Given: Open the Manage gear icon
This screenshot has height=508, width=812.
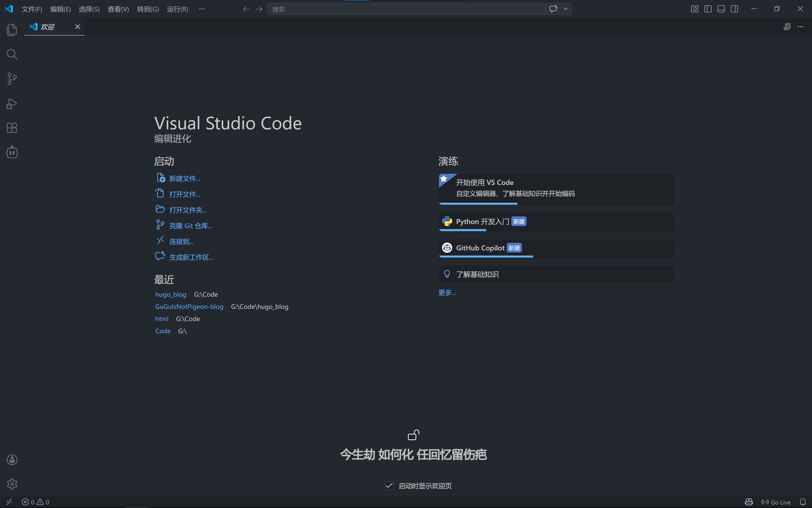Looking at the screenshot, I should tap(12, 484).
